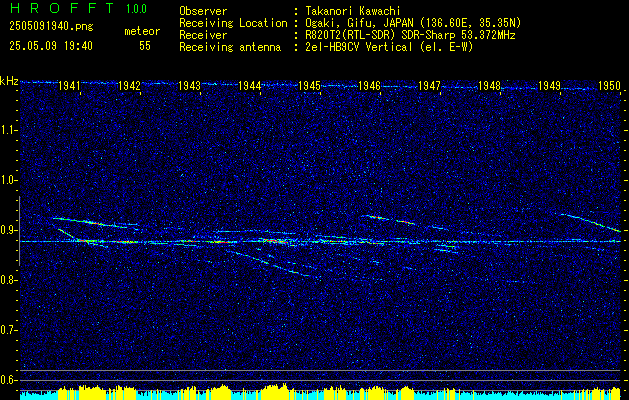This screenshot has height=400, width=629.
Task: Click the 0.7 kHz axis label
Action: (9, 330)
